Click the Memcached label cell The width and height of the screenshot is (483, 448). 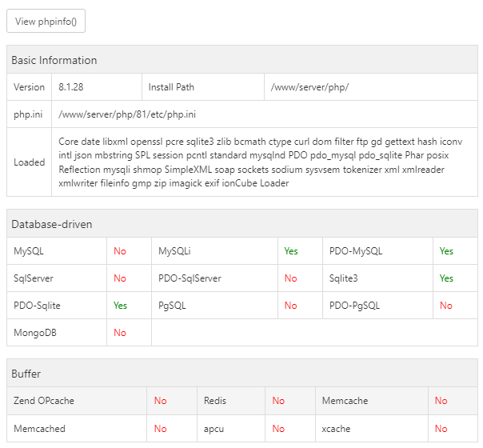[x=39, y=429]
